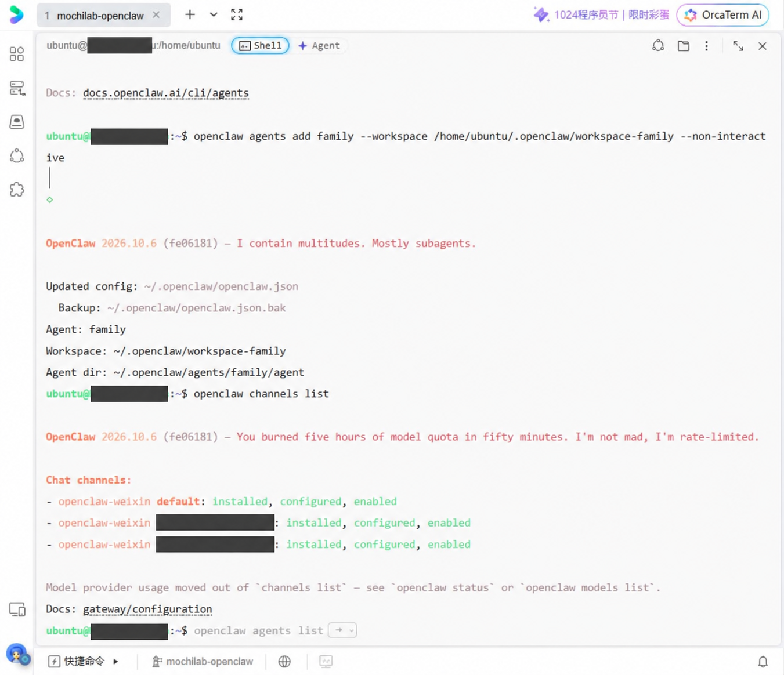Click the OrcaTerm logo in the top-left corner
784x675 pixels.
(17, 14)
